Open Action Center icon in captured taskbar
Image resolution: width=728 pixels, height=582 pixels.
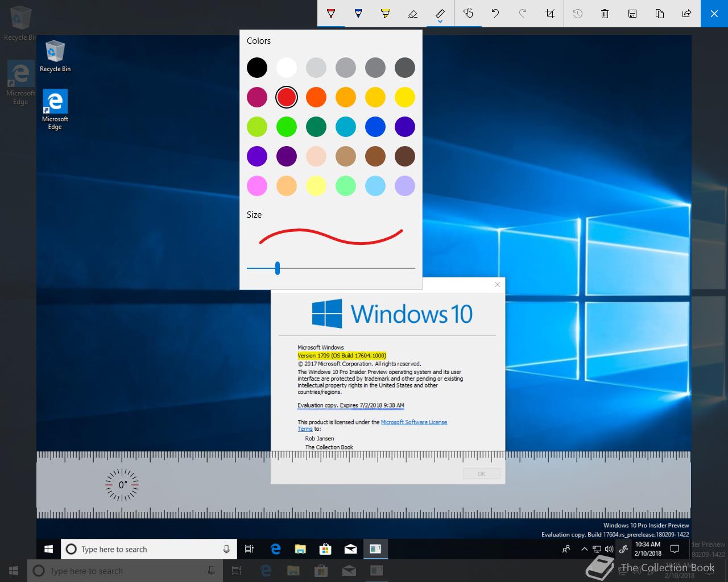pos(675,549)
